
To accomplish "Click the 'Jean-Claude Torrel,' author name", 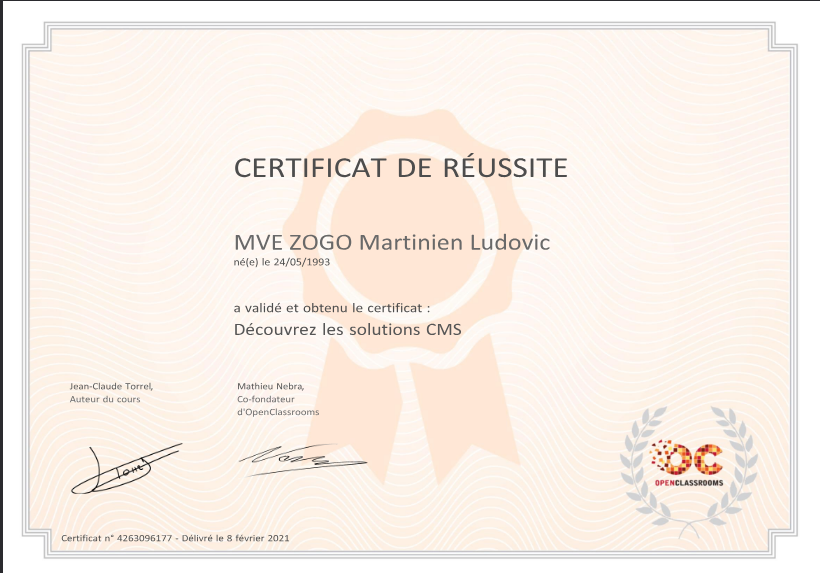I will click(111, 385).
